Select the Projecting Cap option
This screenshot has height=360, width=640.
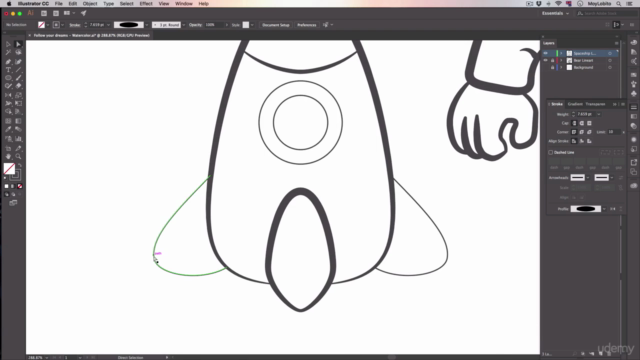pyautogui.click(x=589, y=123)
